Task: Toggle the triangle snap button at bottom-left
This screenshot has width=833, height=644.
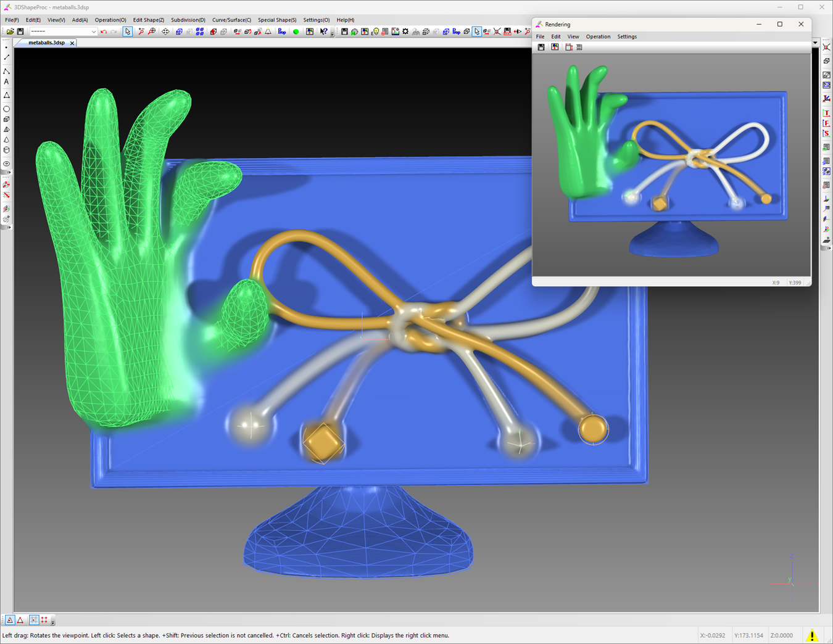Action: [10, 620]
